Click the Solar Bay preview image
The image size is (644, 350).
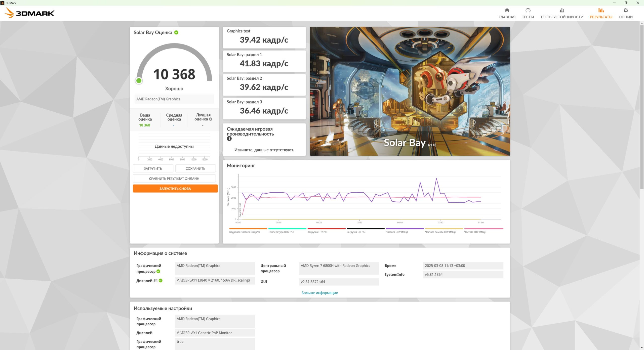click(x=410, y=91)
